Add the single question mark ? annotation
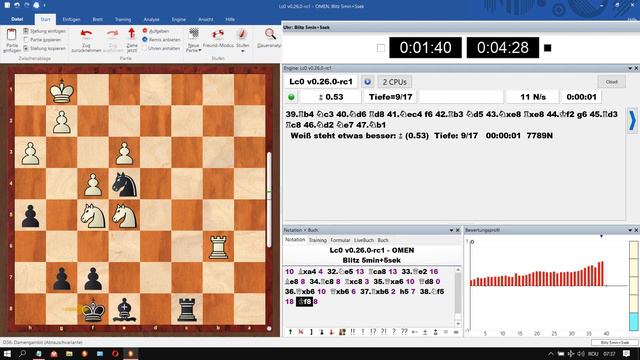 tap(394, 332)
